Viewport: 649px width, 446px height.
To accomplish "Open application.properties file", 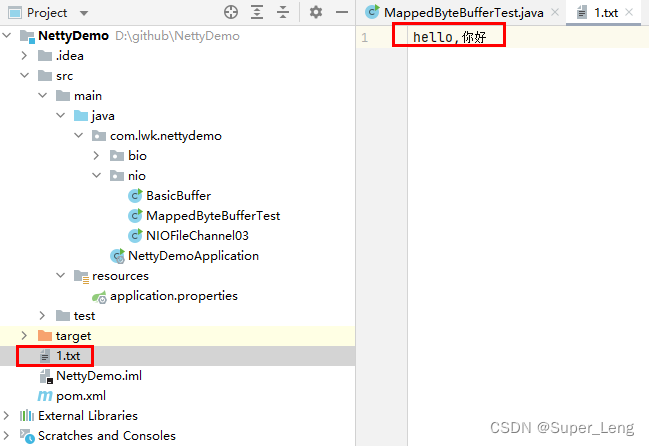I will coord(173,295).
